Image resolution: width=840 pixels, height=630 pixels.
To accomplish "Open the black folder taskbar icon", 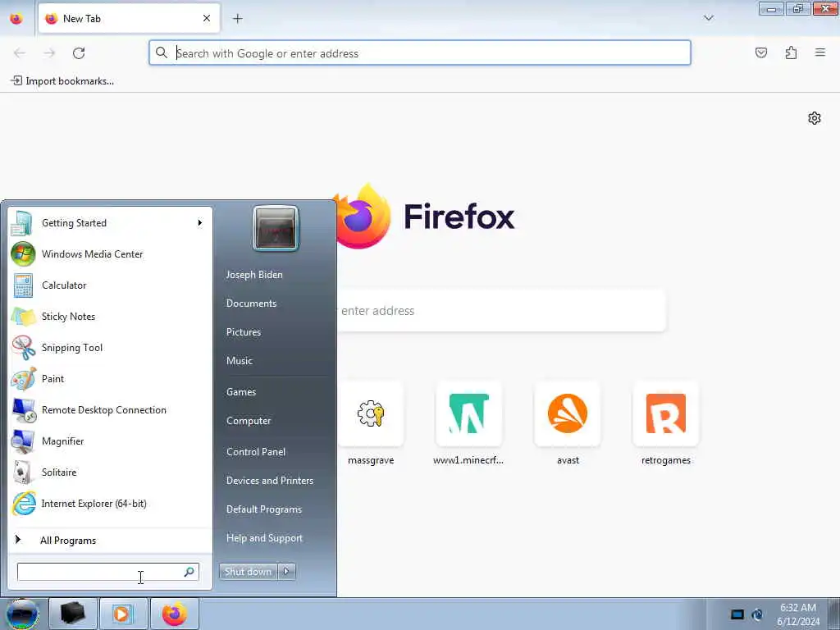I will (x=73, y=614).
